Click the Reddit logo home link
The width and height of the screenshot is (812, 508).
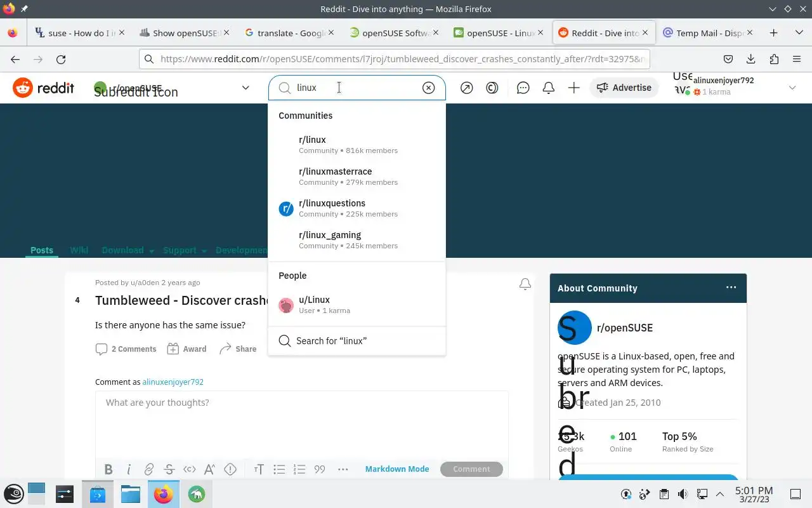(44, 88)
